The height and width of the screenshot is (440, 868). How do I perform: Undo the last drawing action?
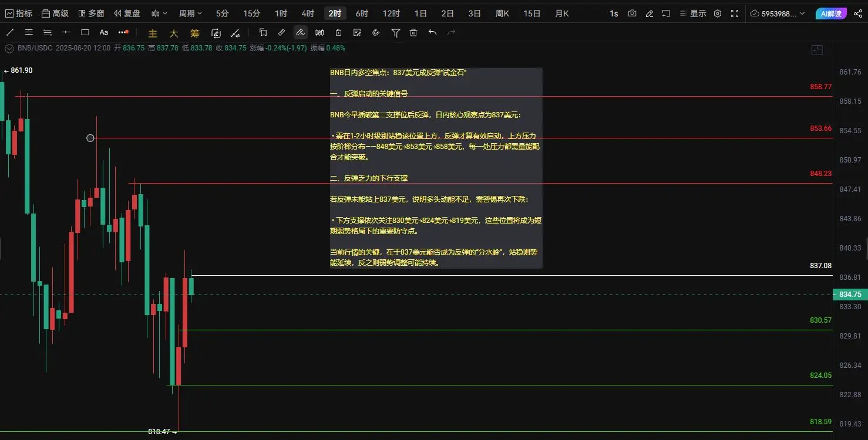(x=433, y=32)
